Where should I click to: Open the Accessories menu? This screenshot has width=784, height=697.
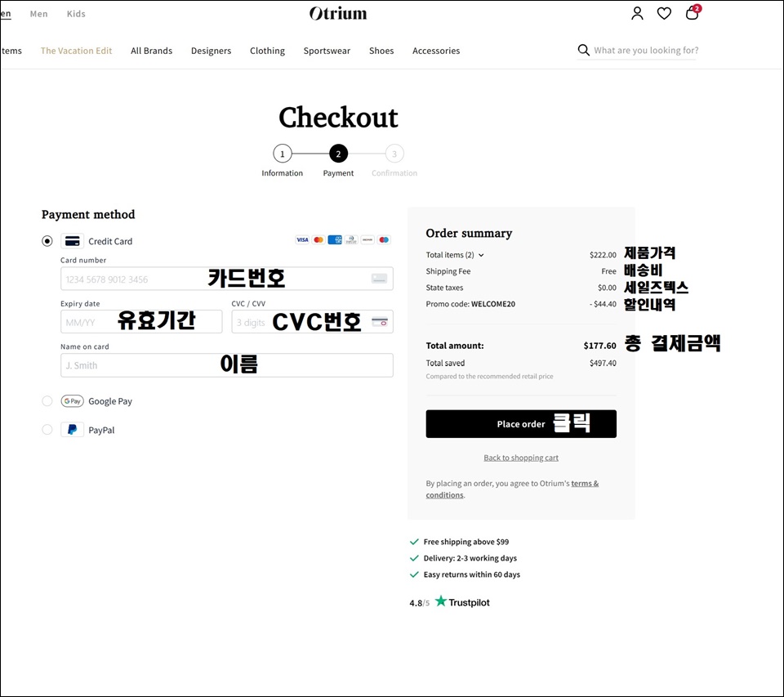[436, 51]
